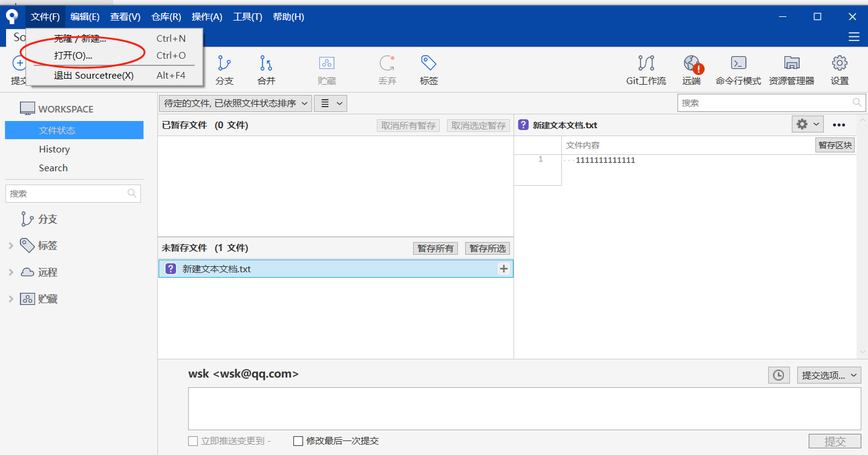Open the list view mode dropdown

[330, 103]
